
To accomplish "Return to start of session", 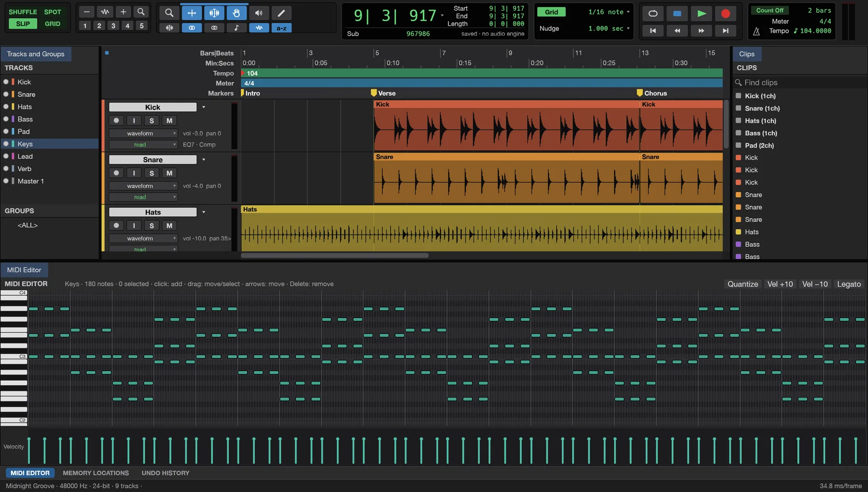I will (x=653, y=31).
